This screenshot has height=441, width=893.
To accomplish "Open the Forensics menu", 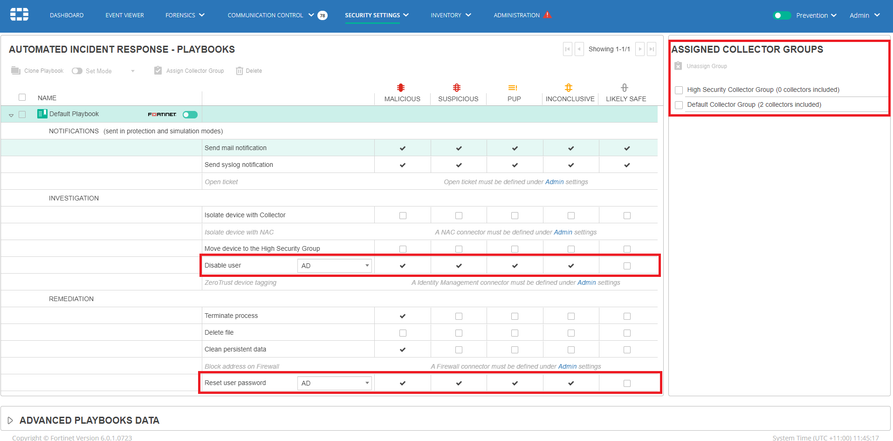I will click(x=185, y=15).
